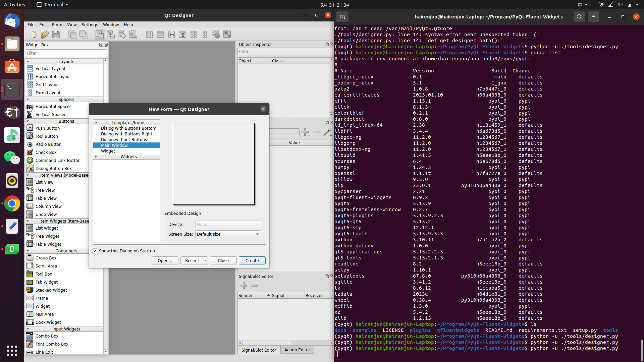644x362 pixels.
Task: Activate the Lay Out Horizontally tool
Action: tap(150, 35)
